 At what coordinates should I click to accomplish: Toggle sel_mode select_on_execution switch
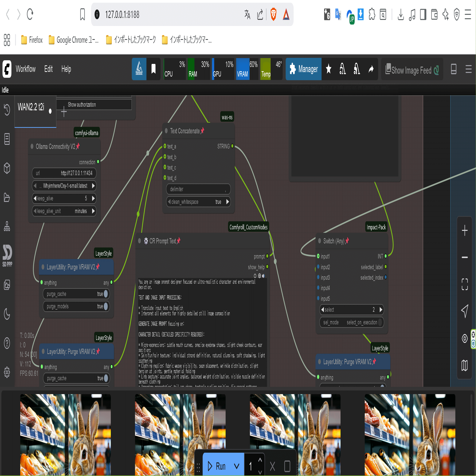pyautogui.click(x=380, y=322)
